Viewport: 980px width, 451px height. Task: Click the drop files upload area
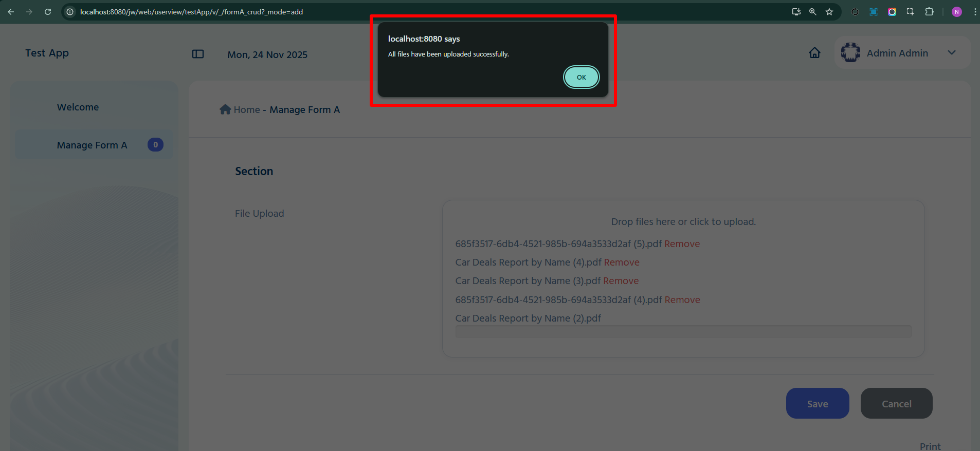(683, 222)
